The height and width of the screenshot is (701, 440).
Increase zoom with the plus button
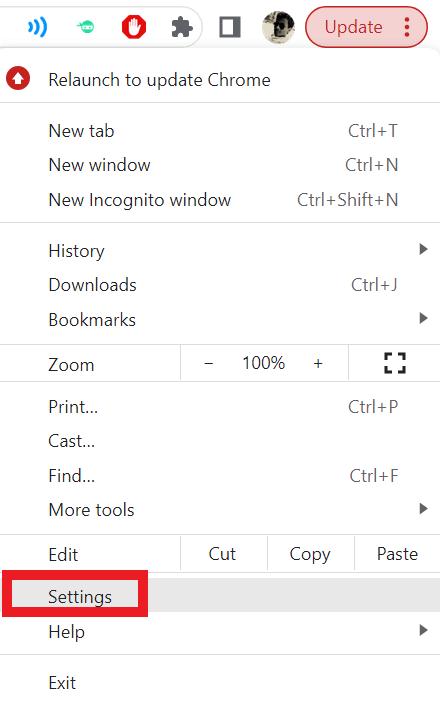click(318, 363)
